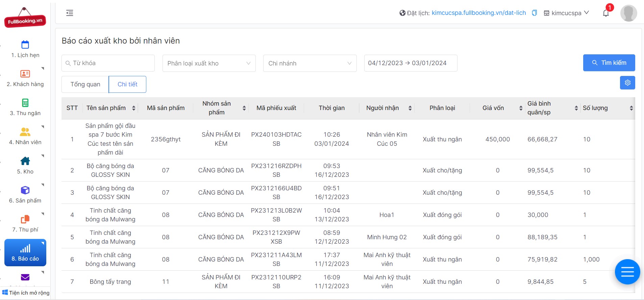This screenshot has height=300, width=644.
Task: Open the Thu ngân calculator icon
Action: (25, 103)
